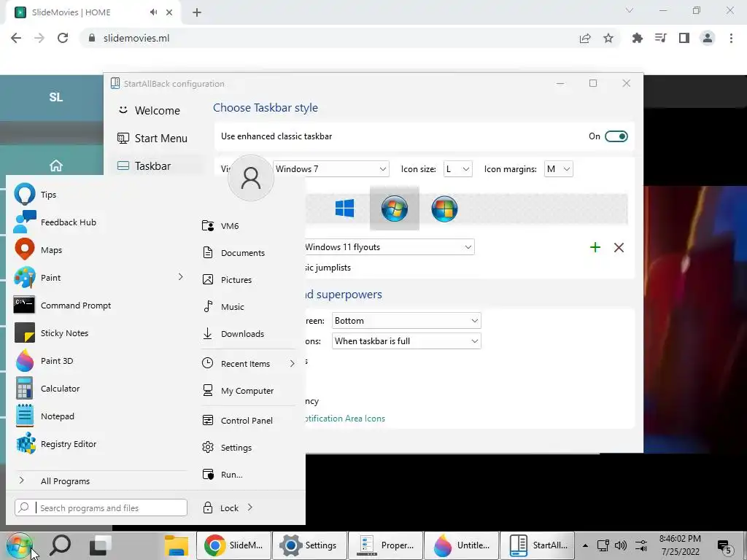The width and height of the screenshot is (747, 560).
Task: Select the Windows 7 orb start button style
Action: (395, 209)
